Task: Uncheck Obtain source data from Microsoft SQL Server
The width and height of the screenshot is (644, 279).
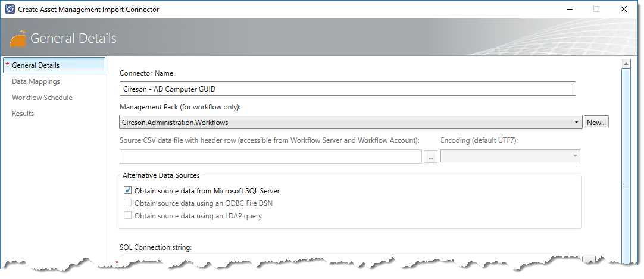Action: [127, 191]
